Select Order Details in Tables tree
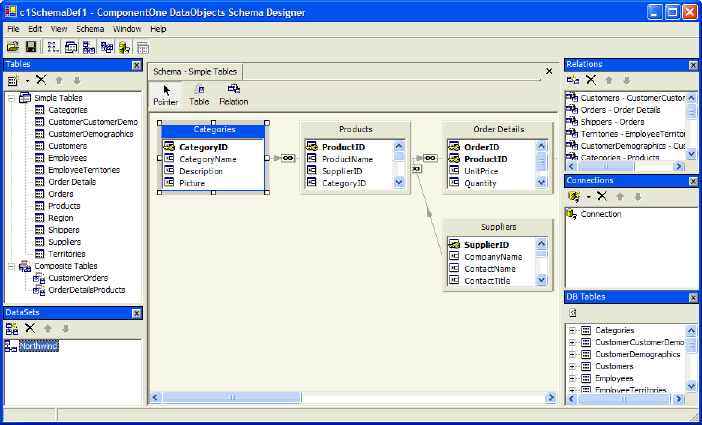702x425 pixels. pos(72,182)
